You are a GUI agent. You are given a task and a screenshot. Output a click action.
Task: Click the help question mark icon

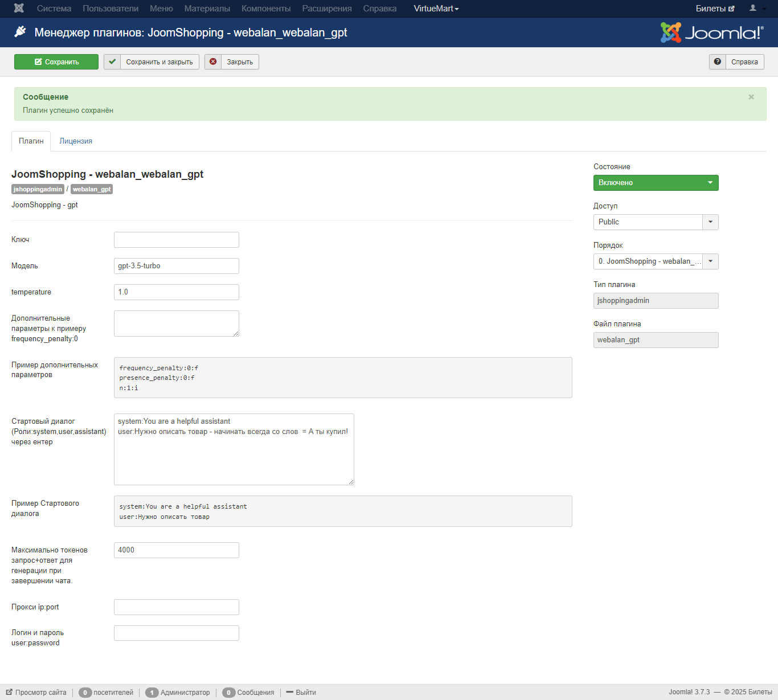coord(718,62)
